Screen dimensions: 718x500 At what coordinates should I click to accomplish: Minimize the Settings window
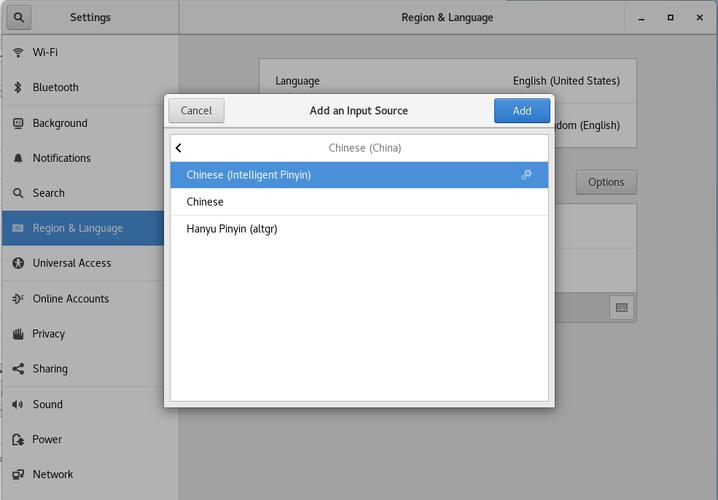pos(641,18)
